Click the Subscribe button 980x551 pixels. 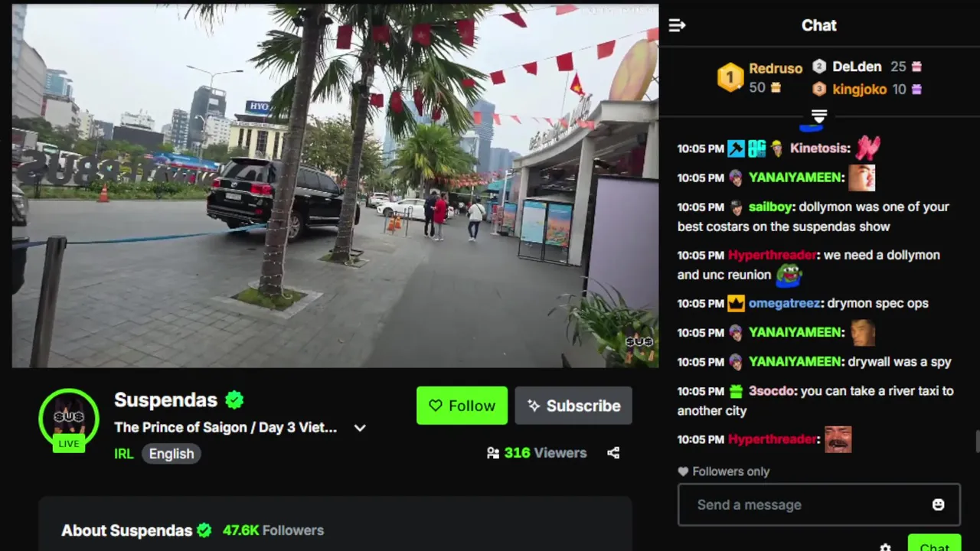click(x=573, y=406)
